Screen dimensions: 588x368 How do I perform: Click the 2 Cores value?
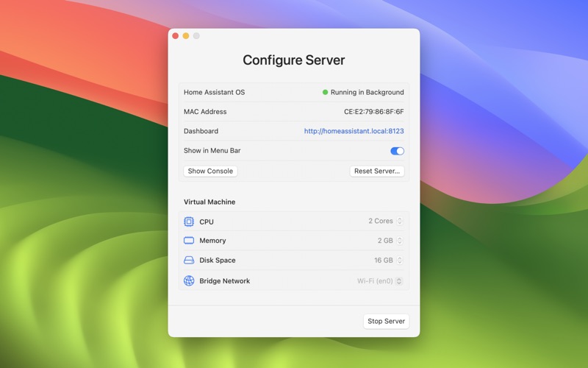tap(381, 221)
